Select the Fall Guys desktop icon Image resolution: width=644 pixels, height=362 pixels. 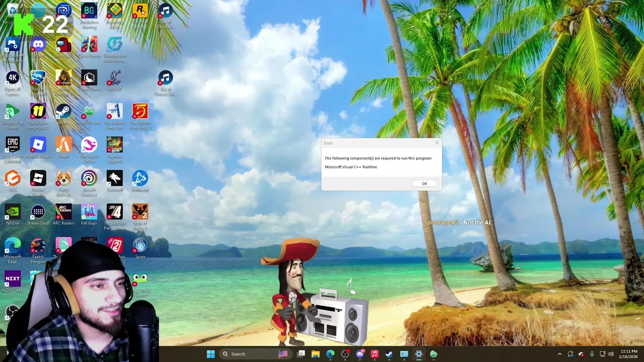pos(89,215)
